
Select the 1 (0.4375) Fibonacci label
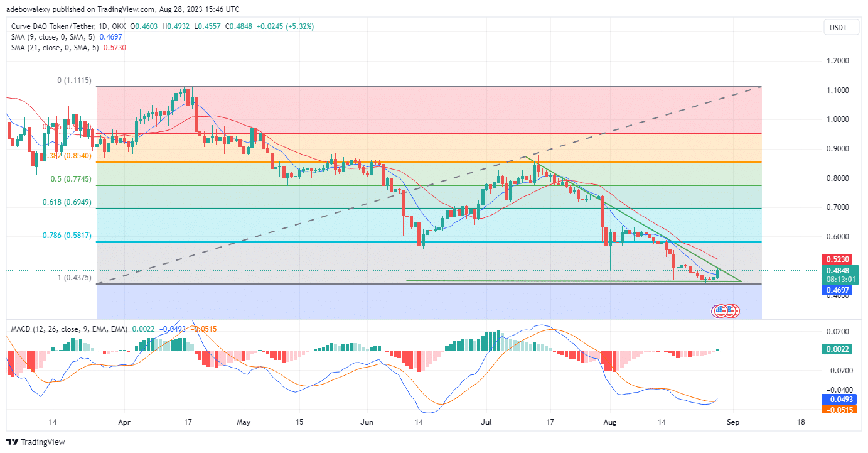pyautogui.click(x=75, y=278)
